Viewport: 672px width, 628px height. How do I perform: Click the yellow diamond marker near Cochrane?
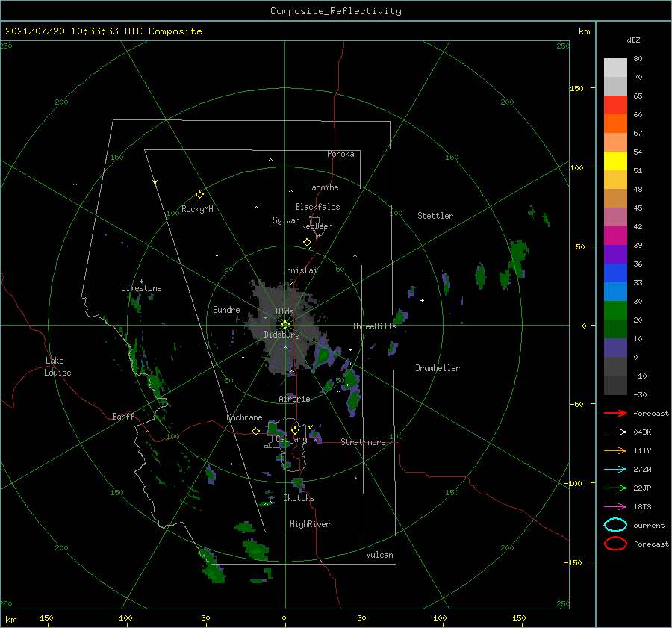256,431
